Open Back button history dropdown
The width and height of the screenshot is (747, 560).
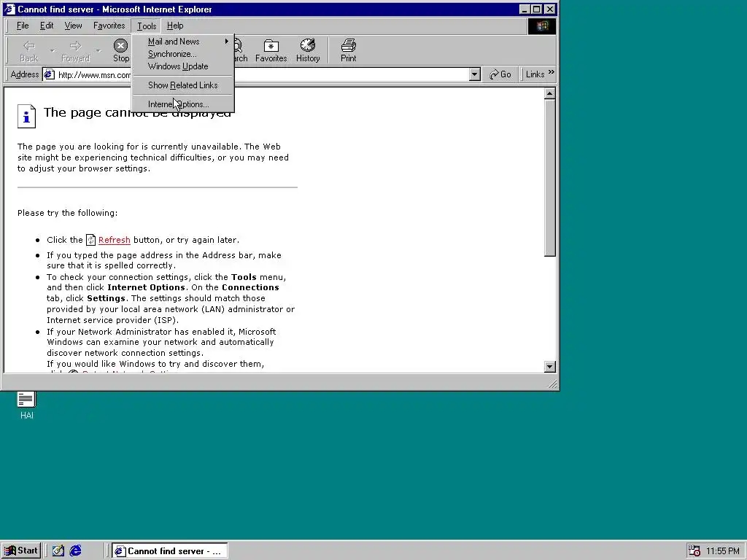point(53,50)
